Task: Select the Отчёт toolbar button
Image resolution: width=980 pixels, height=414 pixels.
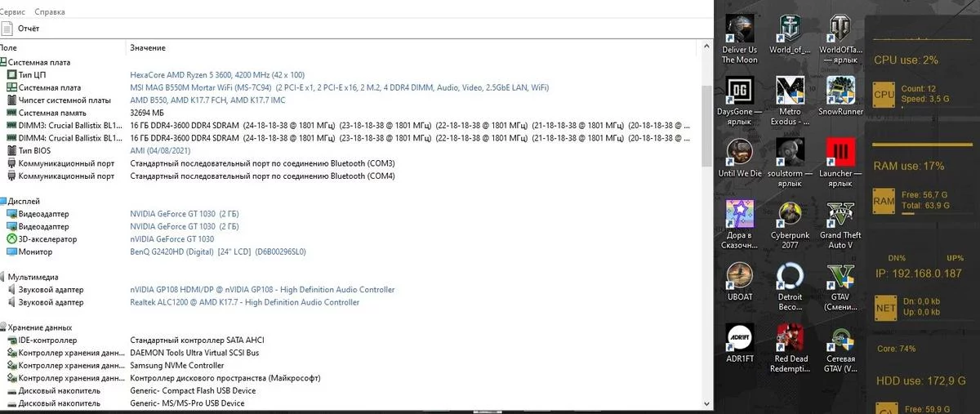Action: [x=20, y=29]
